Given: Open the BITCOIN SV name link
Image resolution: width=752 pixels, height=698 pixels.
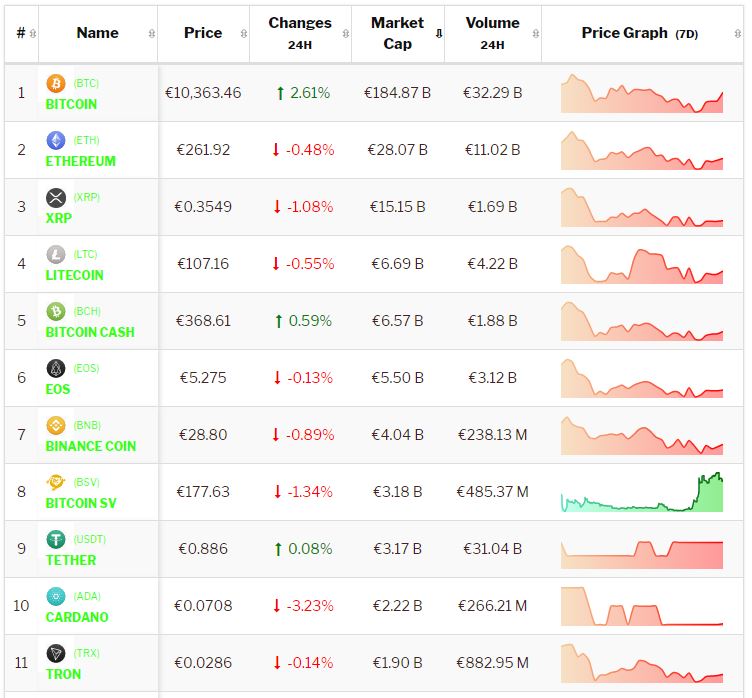Looking at the screenshot, I should coord(81,503).
